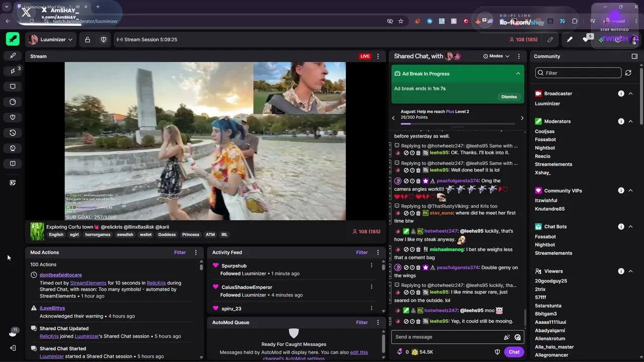This screenshot has width=644, height=362.
Task: Show the previous goal with left arrow
Action: [393, 118]
